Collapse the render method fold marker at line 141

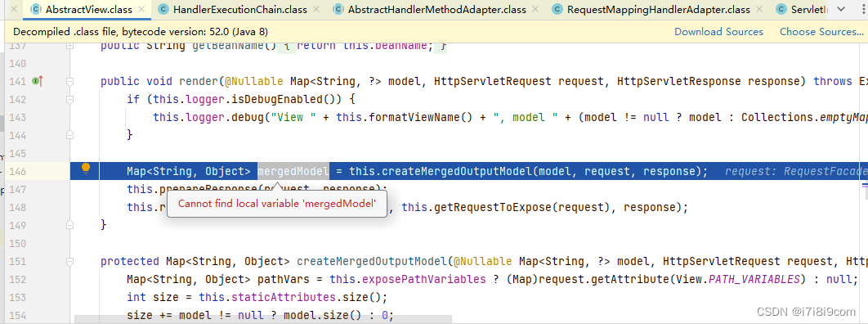click(x=69, y=82)
